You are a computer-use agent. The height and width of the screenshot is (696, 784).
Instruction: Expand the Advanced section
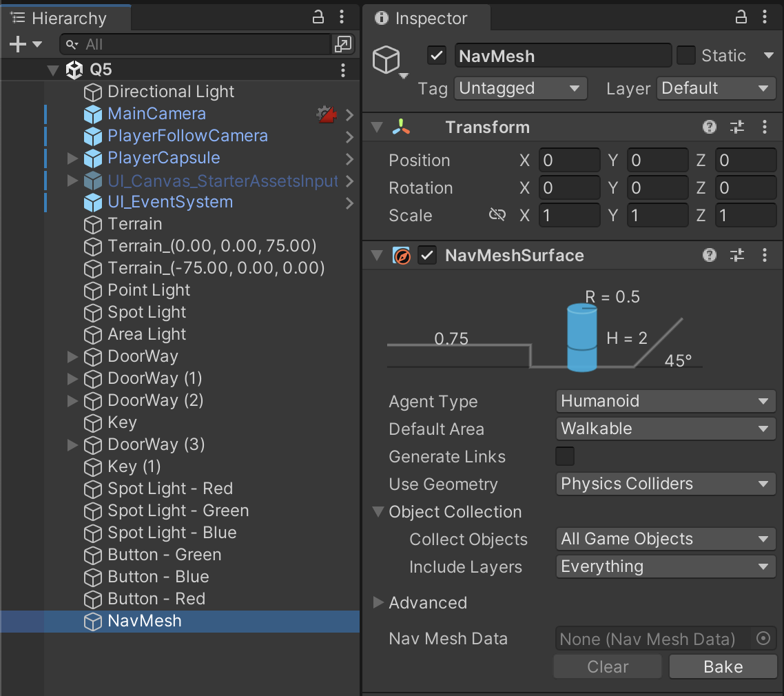coord(378,602)
